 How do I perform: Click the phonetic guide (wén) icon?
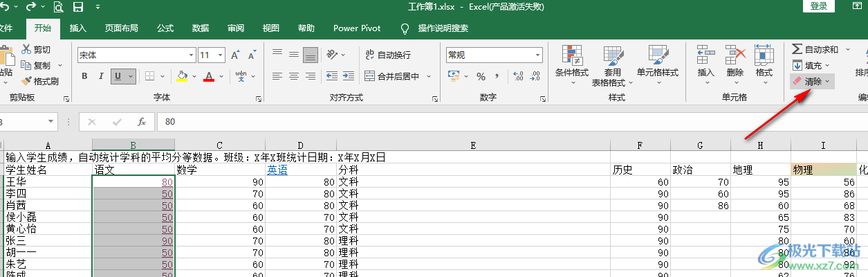click(x=241, y=76)
